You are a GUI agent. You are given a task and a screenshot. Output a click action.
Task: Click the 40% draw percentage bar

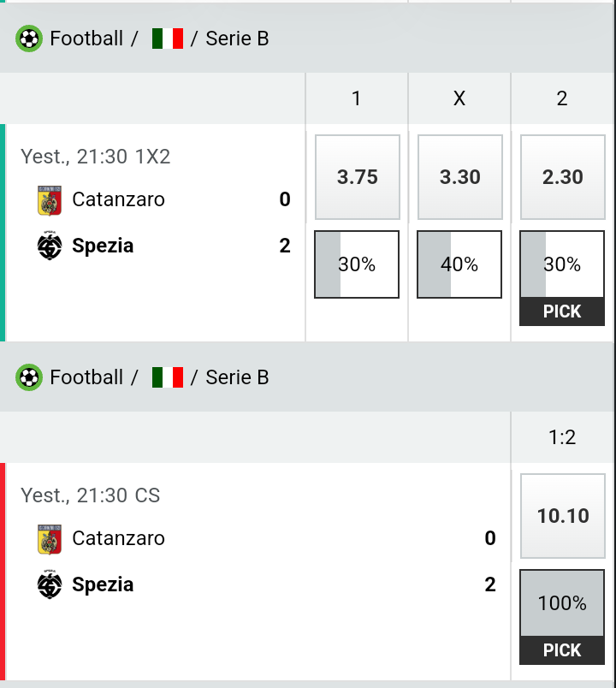click(459, 264)
